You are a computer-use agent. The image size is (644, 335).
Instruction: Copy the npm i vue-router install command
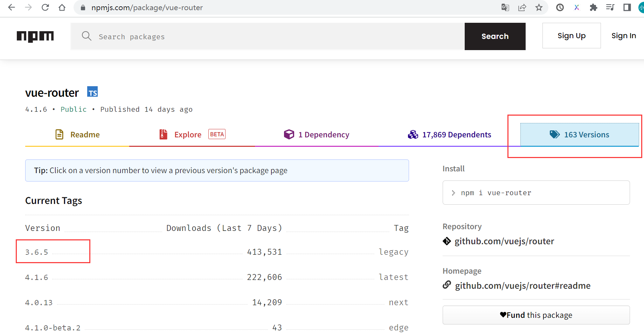click(536, 192)
